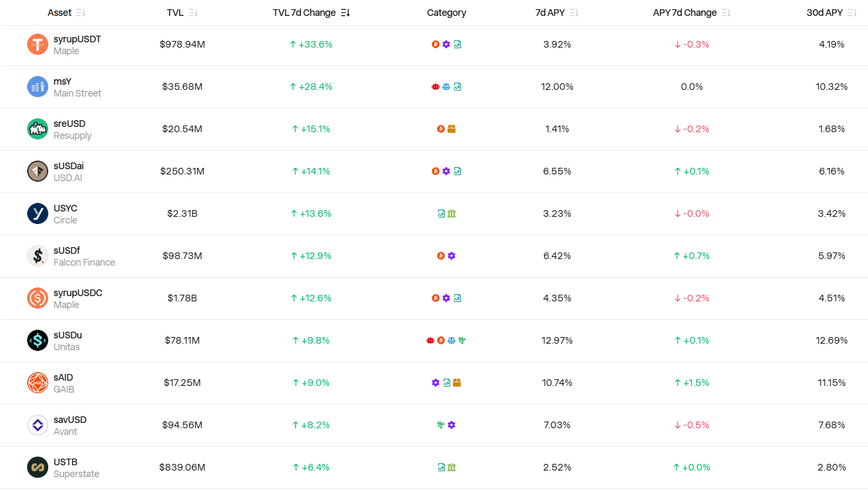The height and width of the screenshot is (491, 868).
Task: Click the sUSDf Falcon Finance logo
Action: (x=38, y=256)
